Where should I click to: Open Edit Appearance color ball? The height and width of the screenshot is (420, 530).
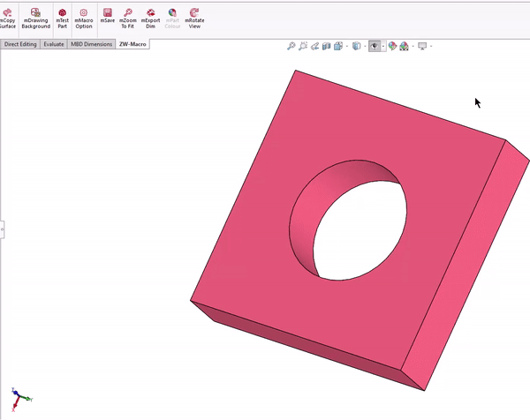point(392,46)
